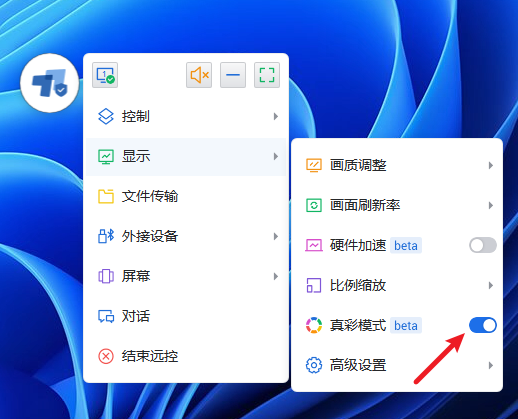Open the 控制 menu entry
This screenshot has height=419, width=518.
point(186,116)
